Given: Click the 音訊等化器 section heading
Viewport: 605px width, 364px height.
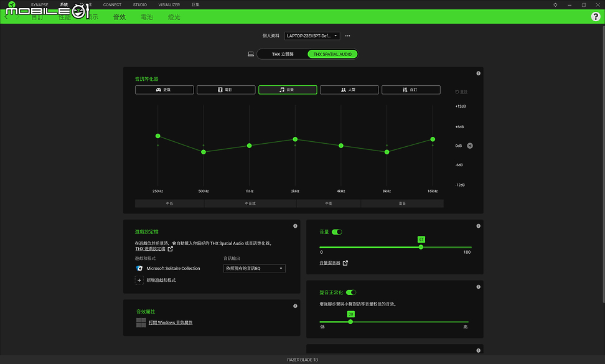Looking at the screenshot, I should click(147, 79).
